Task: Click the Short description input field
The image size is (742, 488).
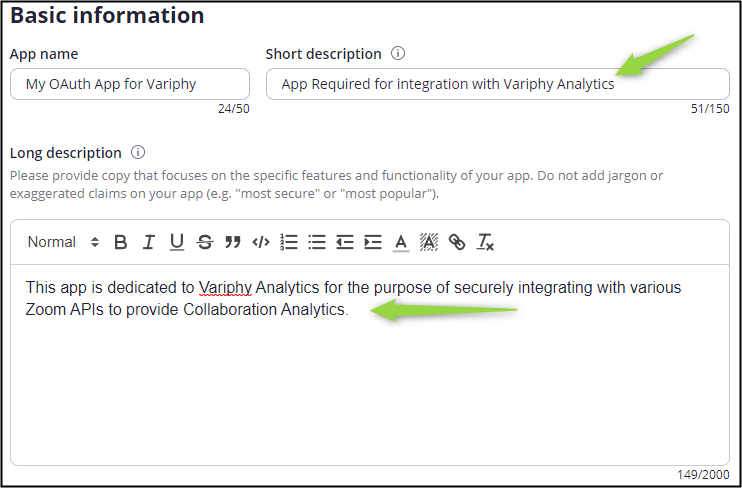Action: (x=497, y=84)
